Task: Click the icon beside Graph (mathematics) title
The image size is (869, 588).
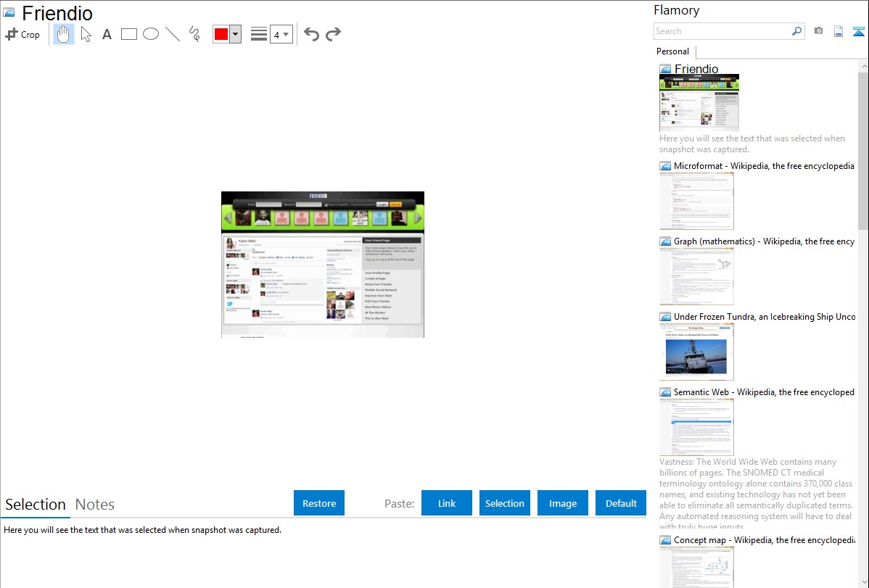Action: click(x=665, y=241)
